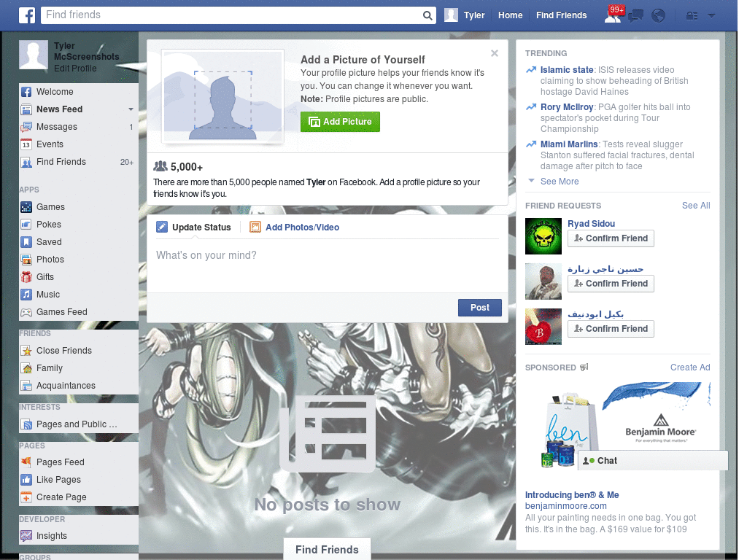This screenshot has width=747, height=560.
Task: Open privacy shortcuts lock icon
Action: (x=692, y=16)
